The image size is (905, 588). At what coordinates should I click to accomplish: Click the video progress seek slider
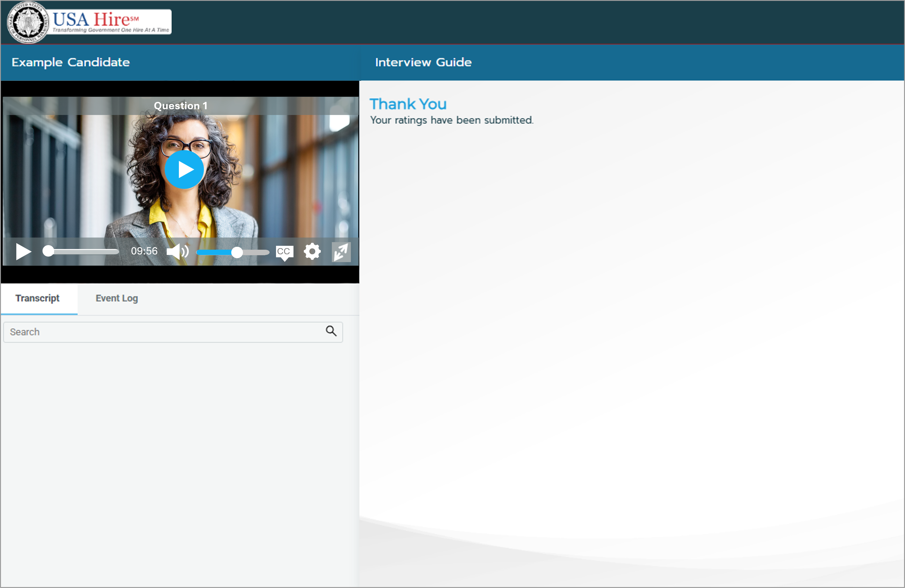pos(81,251)
